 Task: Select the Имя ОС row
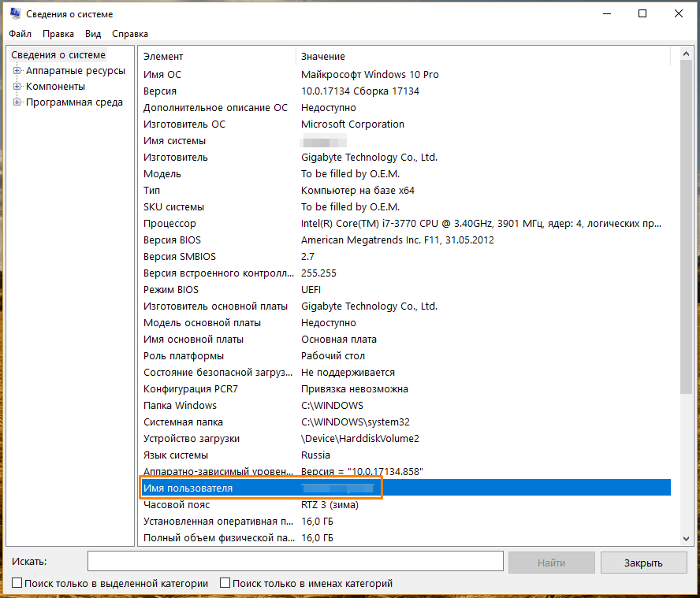click(405, 75)
